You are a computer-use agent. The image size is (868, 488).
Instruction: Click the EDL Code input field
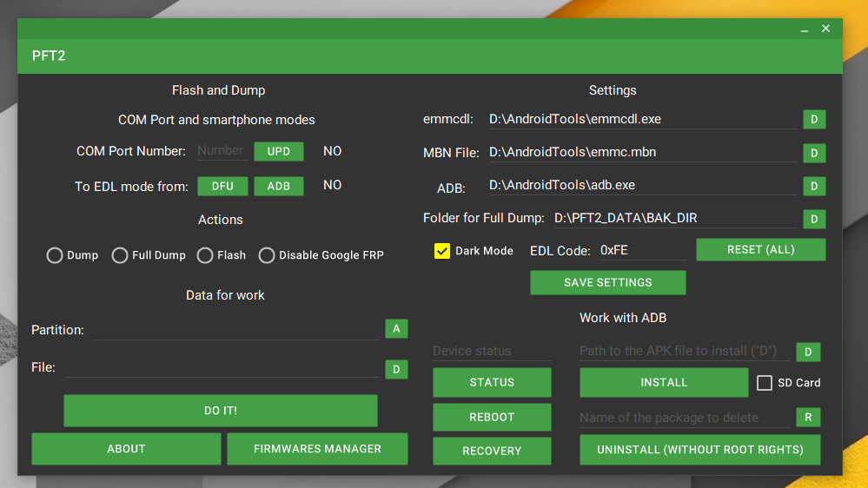641,250
